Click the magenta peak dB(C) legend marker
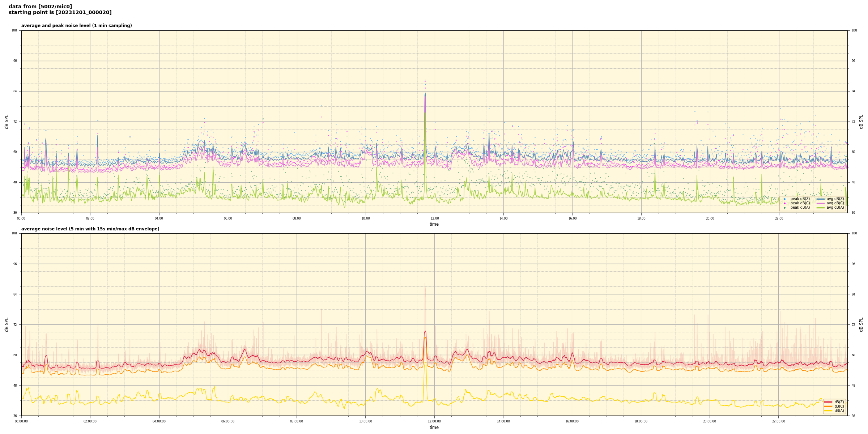 coord(784,203)
